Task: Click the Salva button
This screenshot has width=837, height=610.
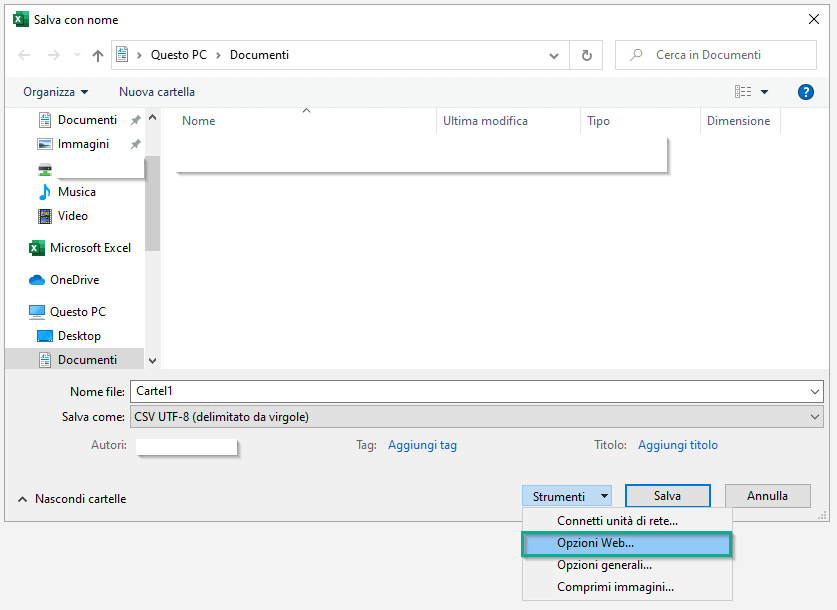Action: 666,495
